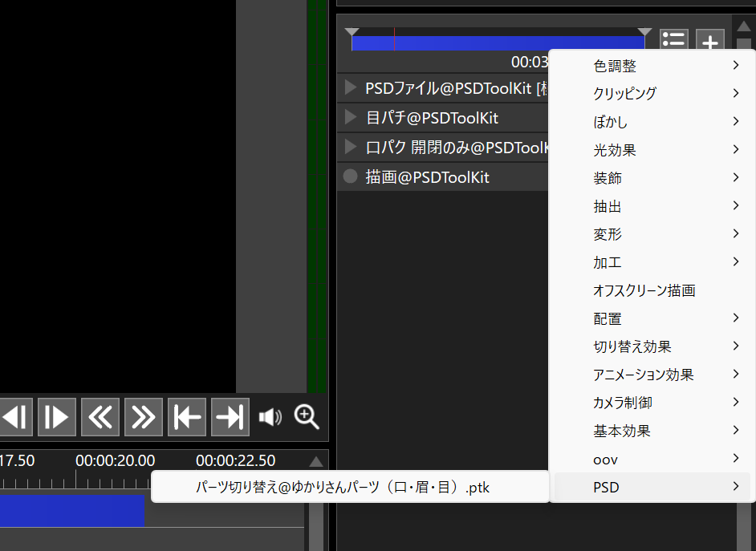Select オフスクリーン描画 from the menu
The width and height of the screenshot is (756, 551).
tap(644, 290)
